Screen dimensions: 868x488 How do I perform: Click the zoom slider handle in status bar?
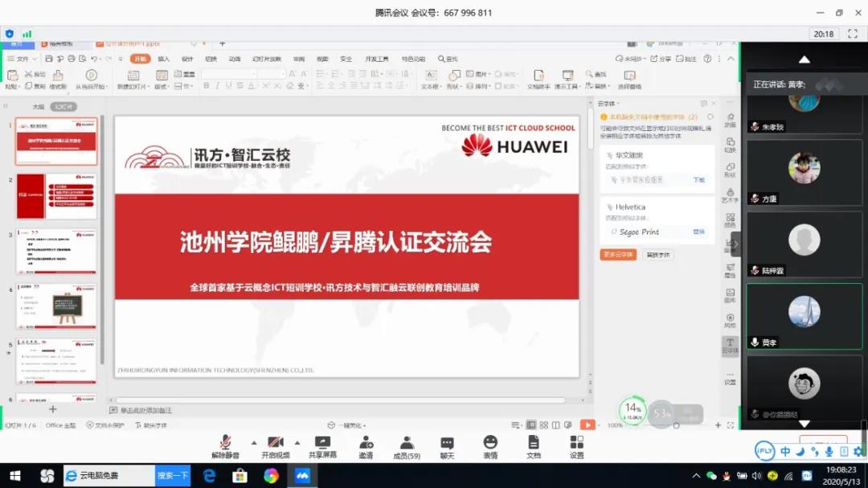click(x=676, y=425)
